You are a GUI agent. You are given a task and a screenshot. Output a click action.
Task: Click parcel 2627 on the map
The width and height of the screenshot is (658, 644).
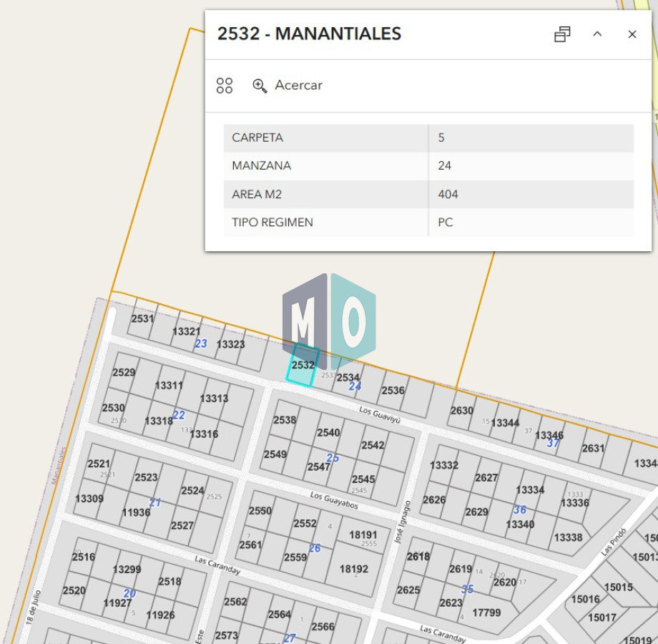486,478
